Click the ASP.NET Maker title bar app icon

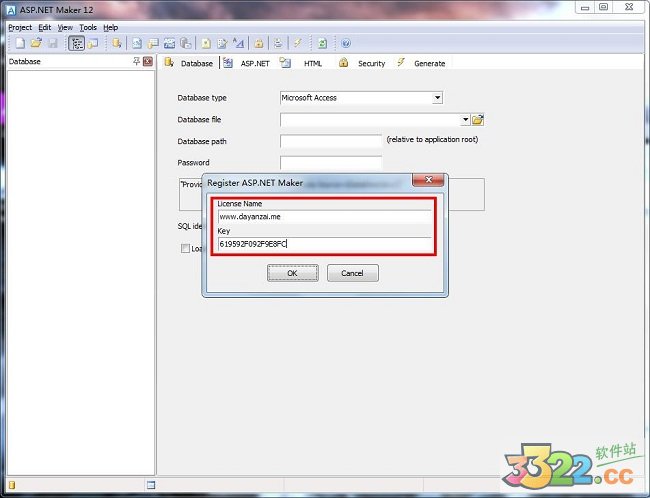click(x=12, y=10)
